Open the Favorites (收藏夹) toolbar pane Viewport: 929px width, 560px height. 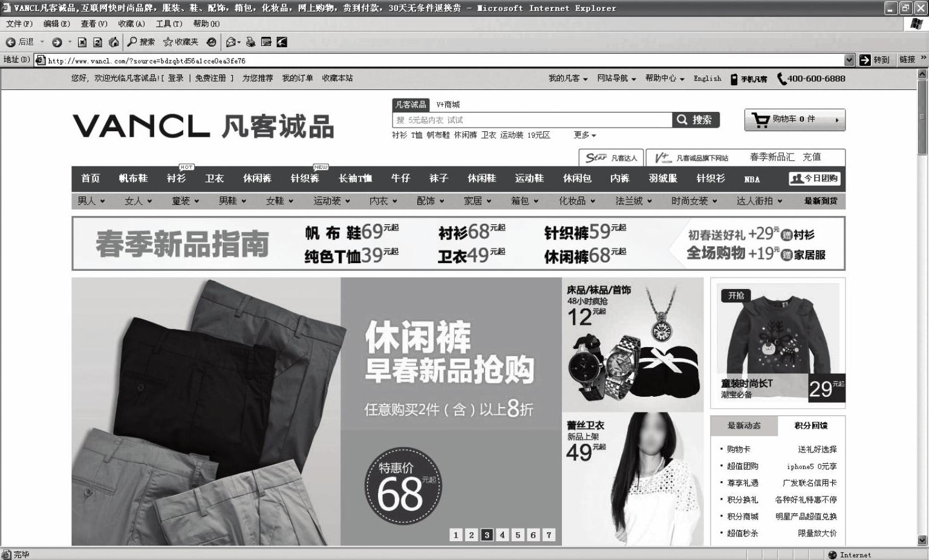(180, 42)
